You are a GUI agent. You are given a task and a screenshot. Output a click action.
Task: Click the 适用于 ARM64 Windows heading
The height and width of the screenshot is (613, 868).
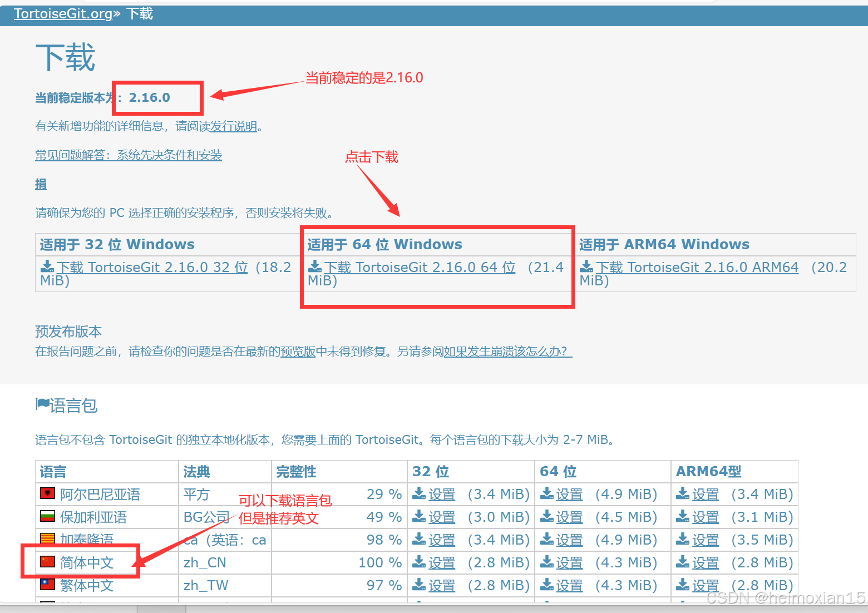[664, 244]
